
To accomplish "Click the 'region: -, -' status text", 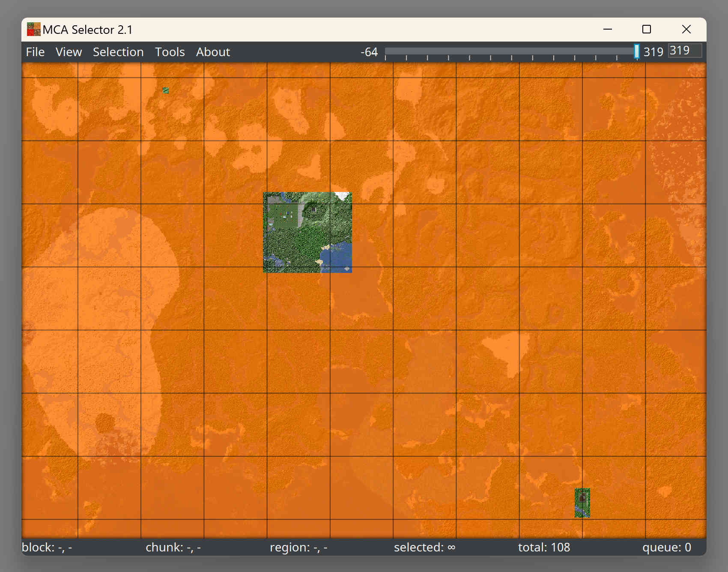I will (x=298, y=547).
